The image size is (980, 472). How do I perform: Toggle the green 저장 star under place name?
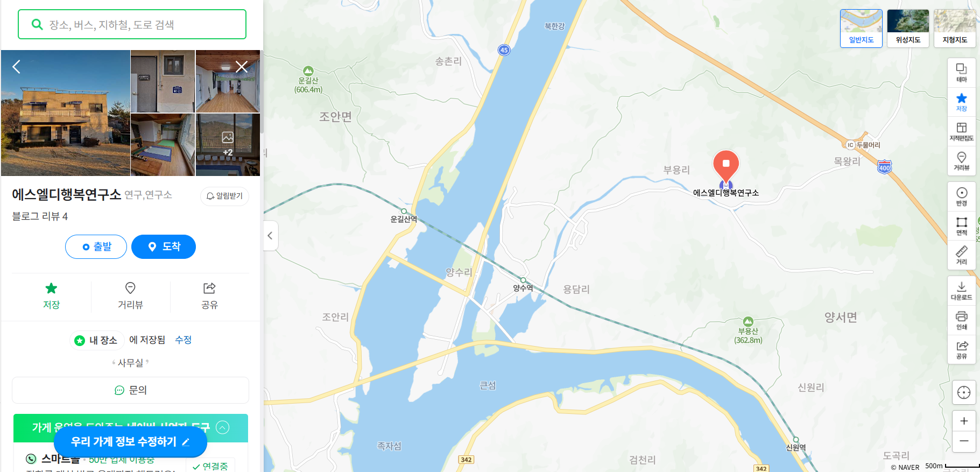pos(51,295)
